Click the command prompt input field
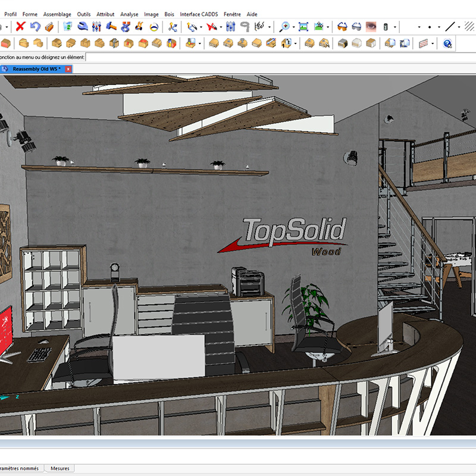The height and width of the screenshot is (476, 476). tap(281, 57)
